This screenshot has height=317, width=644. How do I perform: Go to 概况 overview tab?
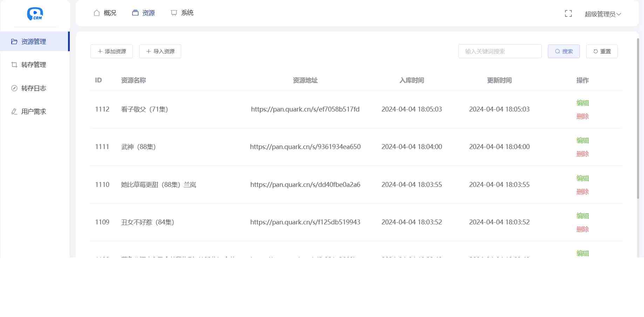point(105,13)
